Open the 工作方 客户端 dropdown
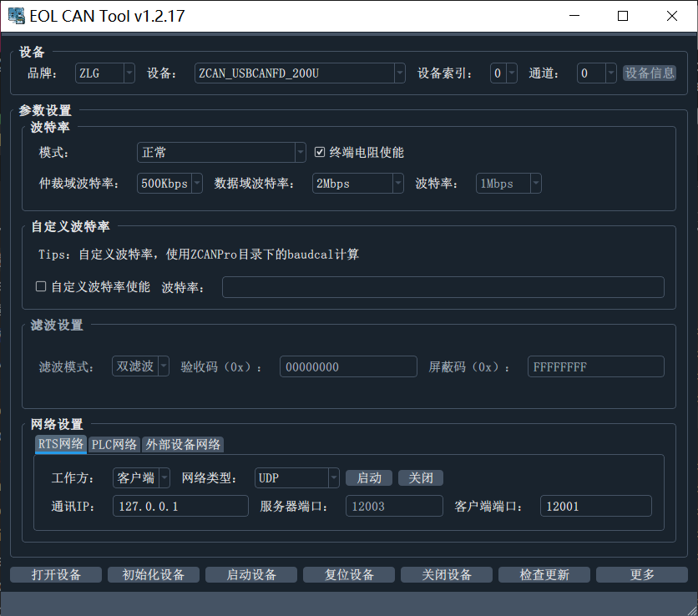The width and height of the screenshot is (698, 616). (141, 478)
